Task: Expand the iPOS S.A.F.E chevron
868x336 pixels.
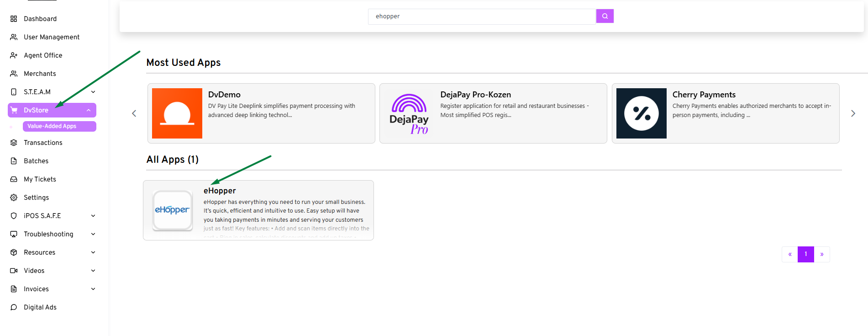Action: [x=93, y=216]
